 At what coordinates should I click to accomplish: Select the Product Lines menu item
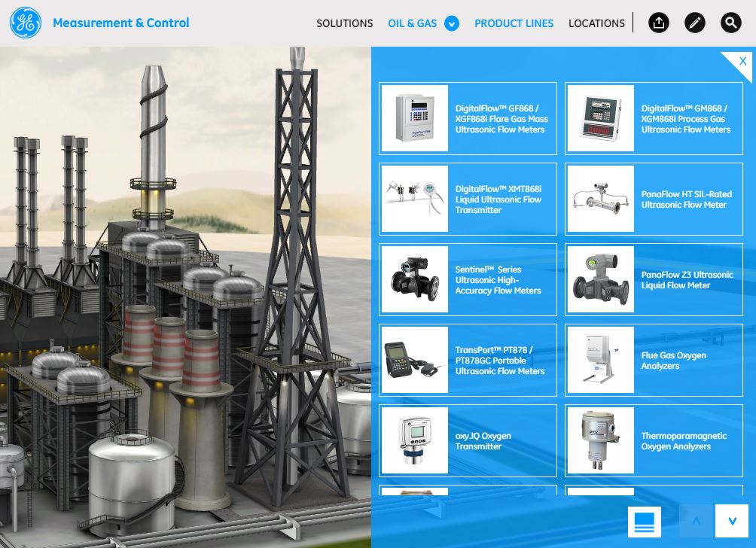coord(514,23)
